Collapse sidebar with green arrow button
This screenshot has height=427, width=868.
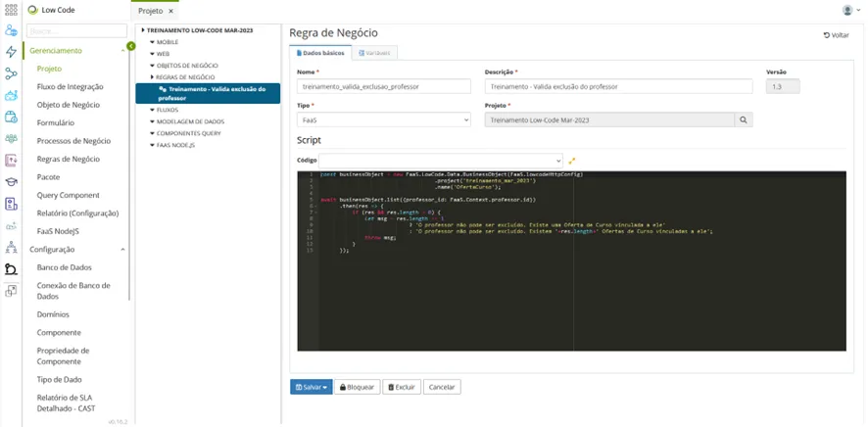(x=130, y=46)
